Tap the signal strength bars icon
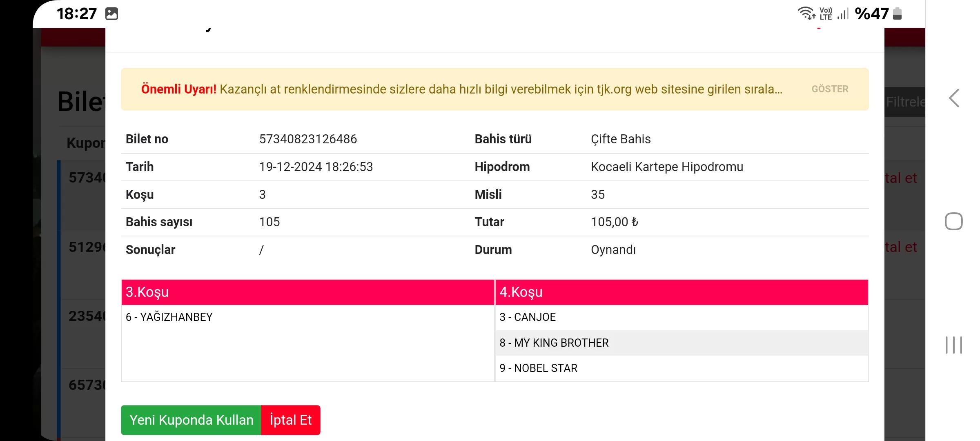Image resolution: width=980 pixels, height=441 pixels. 843,14
